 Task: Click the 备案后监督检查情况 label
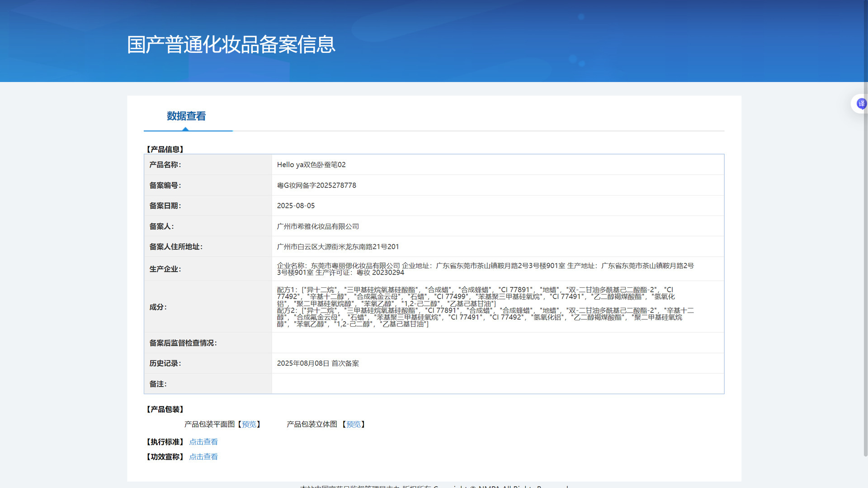pos(183,343)
